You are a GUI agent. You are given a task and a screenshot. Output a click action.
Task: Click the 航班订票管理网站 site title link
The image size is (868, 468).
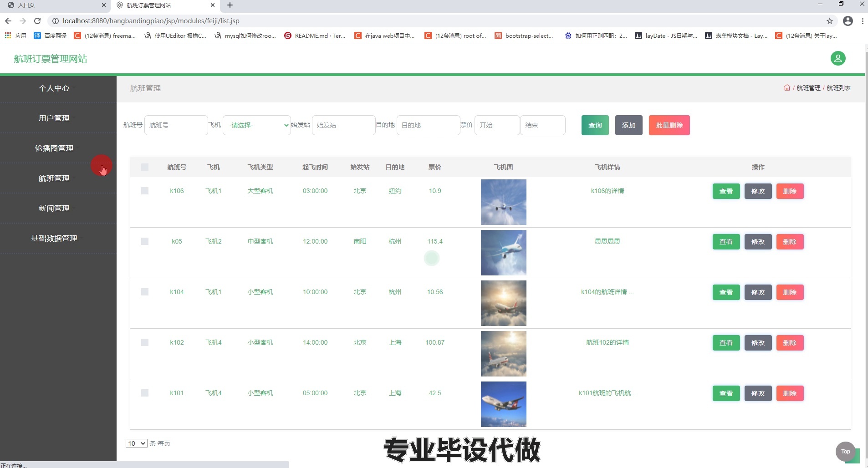pyautogui.click(x=51, y=59)
